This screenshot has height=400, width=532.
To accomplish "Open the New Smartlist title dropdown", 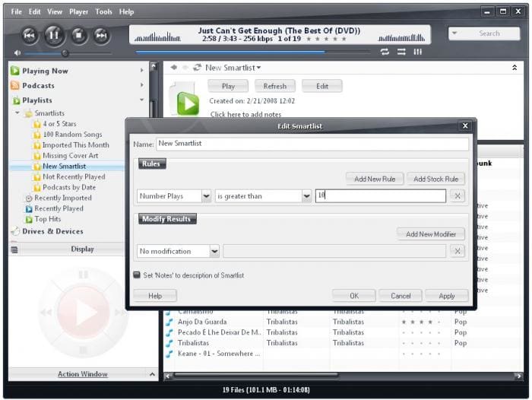I will 258,68.
